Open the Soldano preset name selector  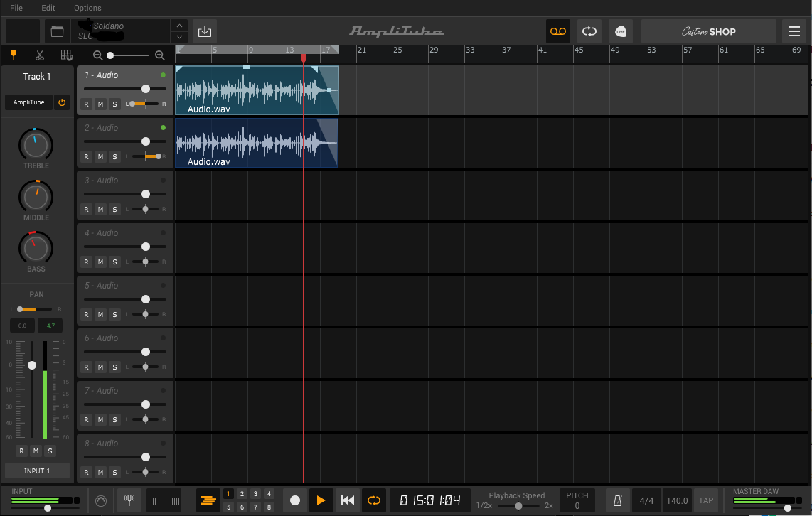pos(121,31)
